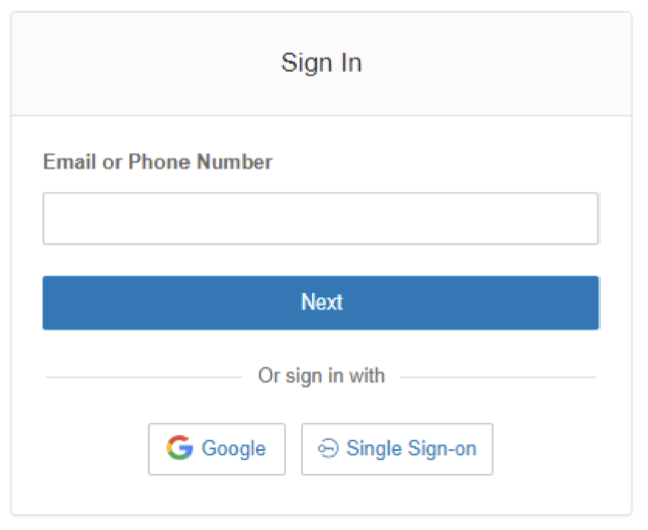Click the "Or sign in with" text
The height and width of the screenshot is (530, 648).
coord(322,376)
